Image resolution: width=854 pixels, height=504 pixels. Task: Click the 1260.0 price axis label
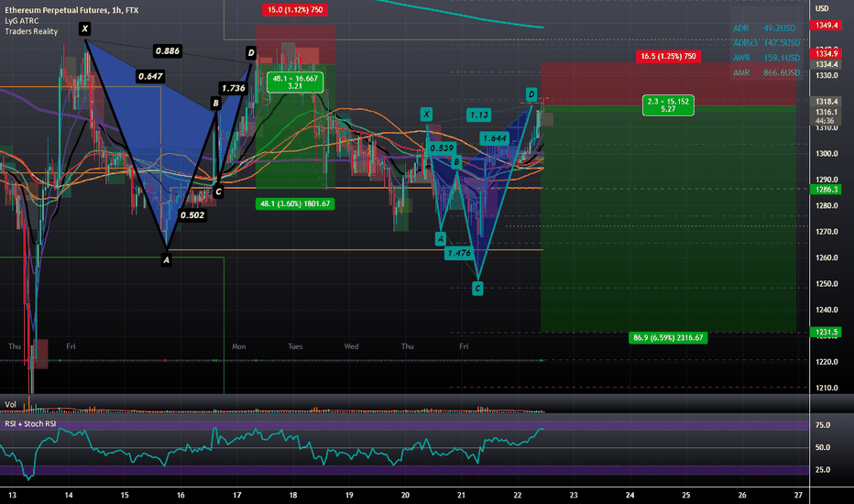tap(826, 257)
